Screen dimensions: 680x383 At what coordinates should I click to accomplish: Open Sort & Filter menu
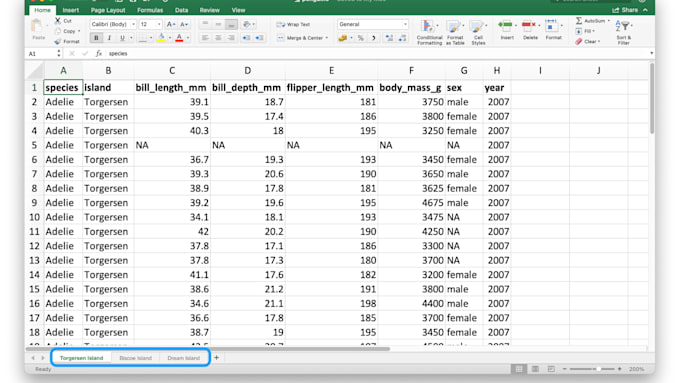624,33
